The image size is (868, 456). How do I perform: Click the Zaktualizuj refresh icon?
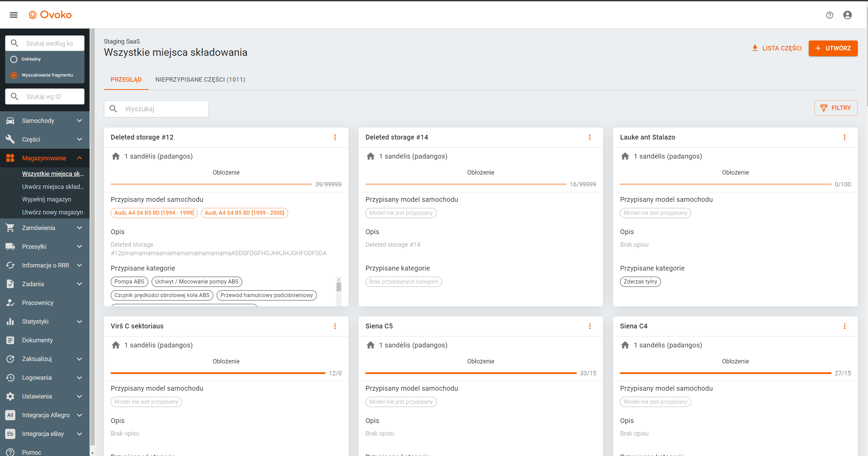click(10, 359)
